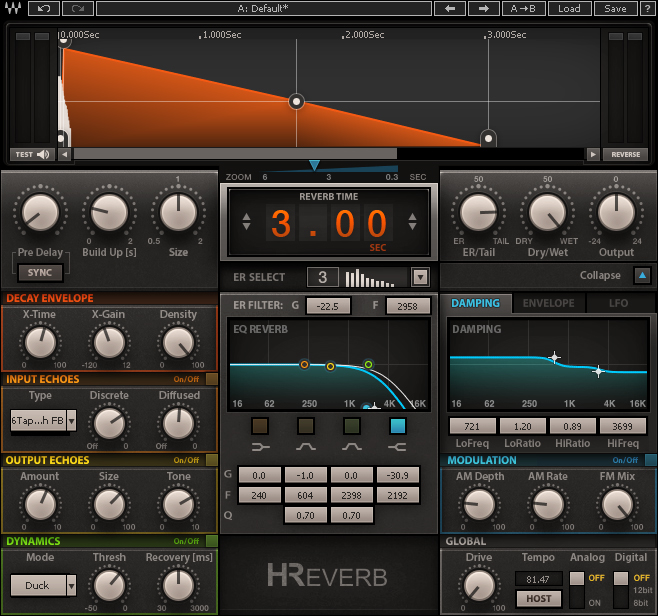This screenshot has height=616, width=658.
Task: Click the high cut filter symbol
Action: click(397, 447)
